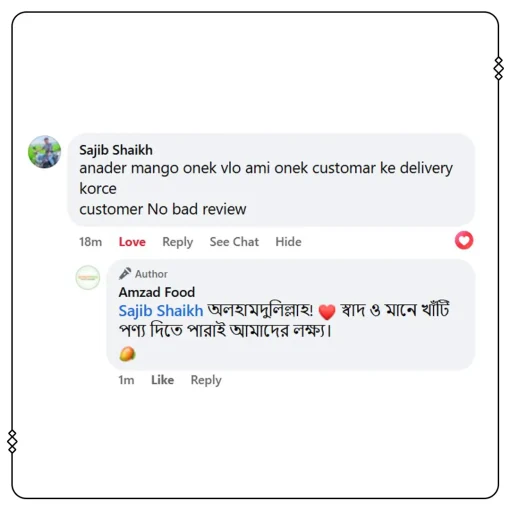Viewport: 510px width, 510px height.
Task: Reply to Sajib Shaikh's comment
Action: click(177, 242)
